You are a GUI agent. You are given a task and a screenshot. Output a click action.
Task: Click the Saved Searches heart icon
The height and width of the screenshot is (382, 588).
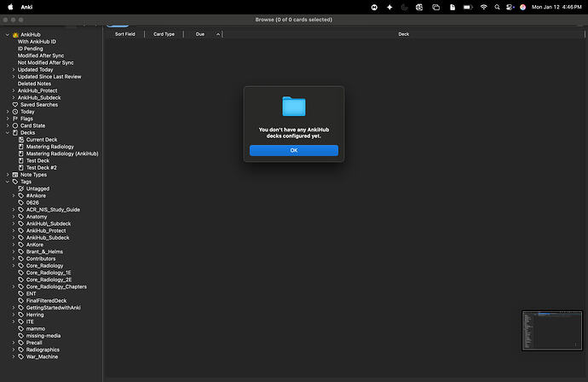point(15,105)
